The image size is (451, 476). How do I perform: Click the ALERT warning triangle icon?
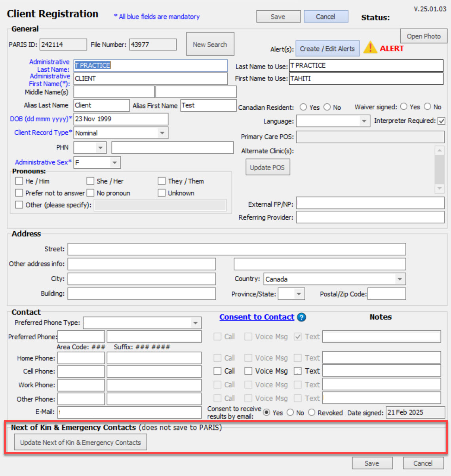pos(370,48)
